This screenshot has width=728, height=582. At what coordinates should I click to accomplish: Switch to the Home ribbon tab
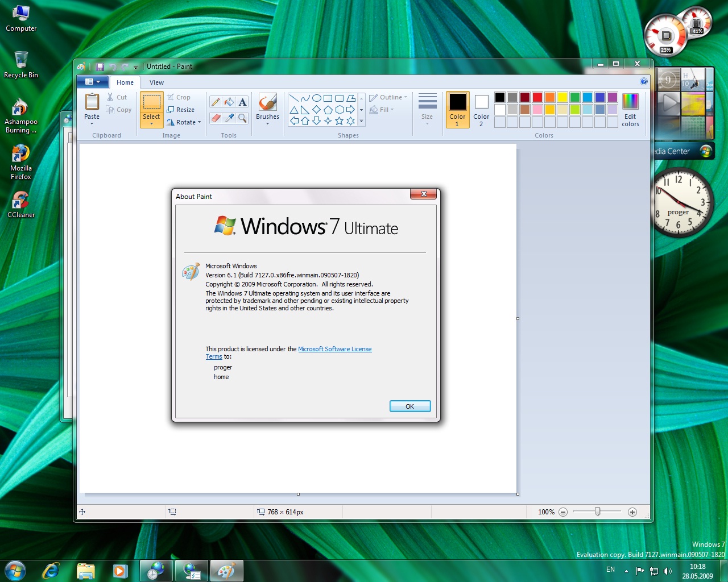125,82
